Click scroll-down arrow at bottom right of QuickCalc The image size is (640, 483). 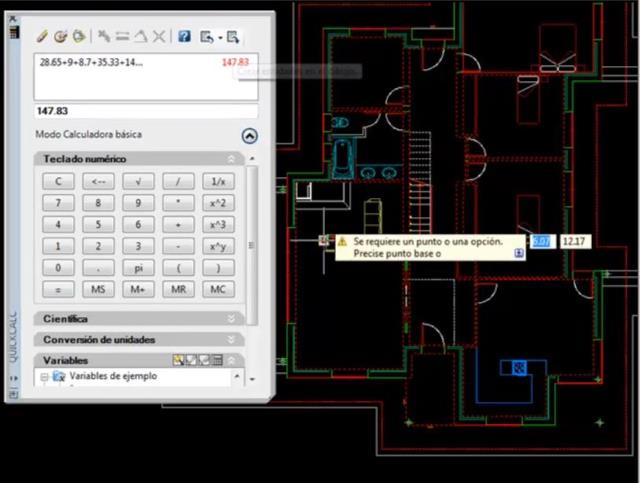tap(252, 379)
